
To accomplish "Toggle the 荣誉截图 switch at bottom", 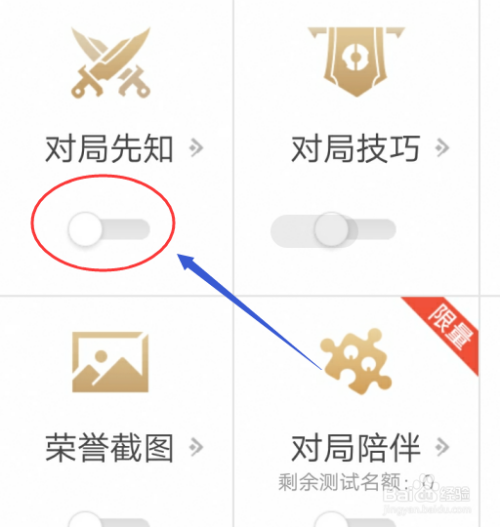I will click(109, 519).
